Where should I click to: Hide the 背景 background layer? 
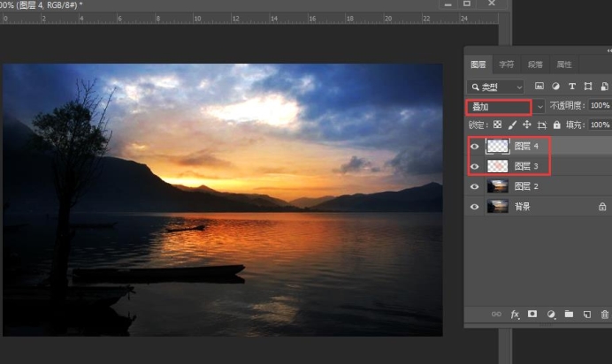pyautogui.click(x=475, y=206)
